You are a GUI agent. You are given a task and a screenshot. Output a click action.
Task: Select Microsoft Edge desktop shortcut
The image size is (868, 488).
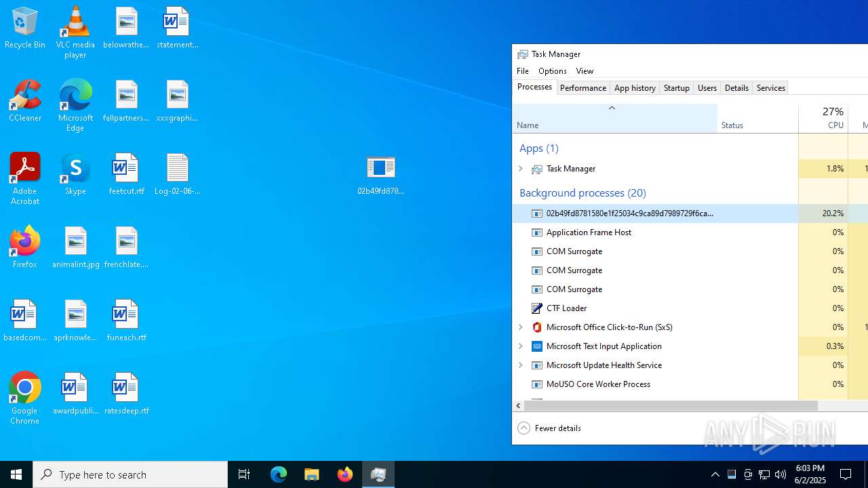coord(75,106)
